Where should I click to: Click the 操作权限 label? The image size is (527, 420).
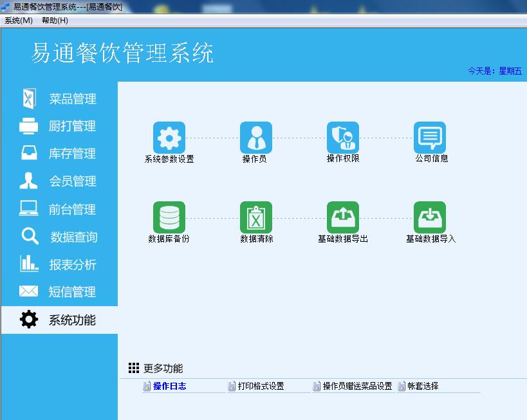click(343, 158)
